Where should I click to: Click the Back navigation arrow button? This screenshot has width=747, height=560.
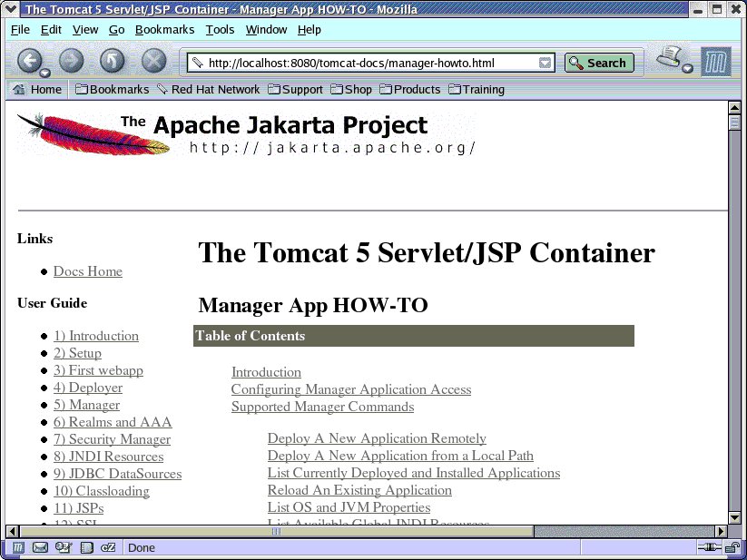pyautogui.click(x=30, y=61)
